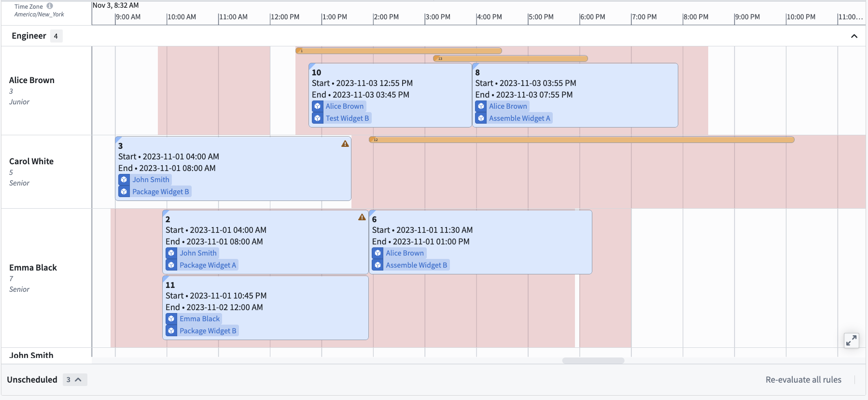868x400 pixels.
Task: Click cube icon beside Alice Brown in task 8
Action: click(x=481, y=106)
